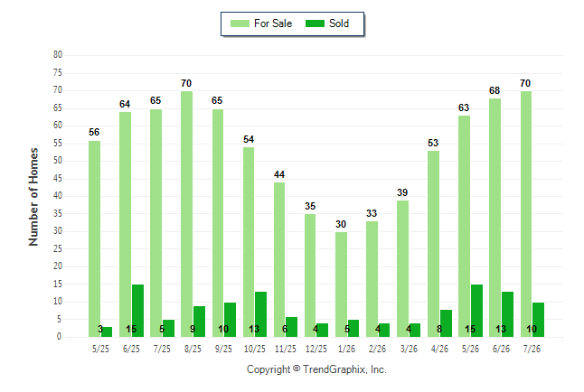Click the 8/25 For Sale bar
Screen dimensions: 584x392
coord(187,214)
